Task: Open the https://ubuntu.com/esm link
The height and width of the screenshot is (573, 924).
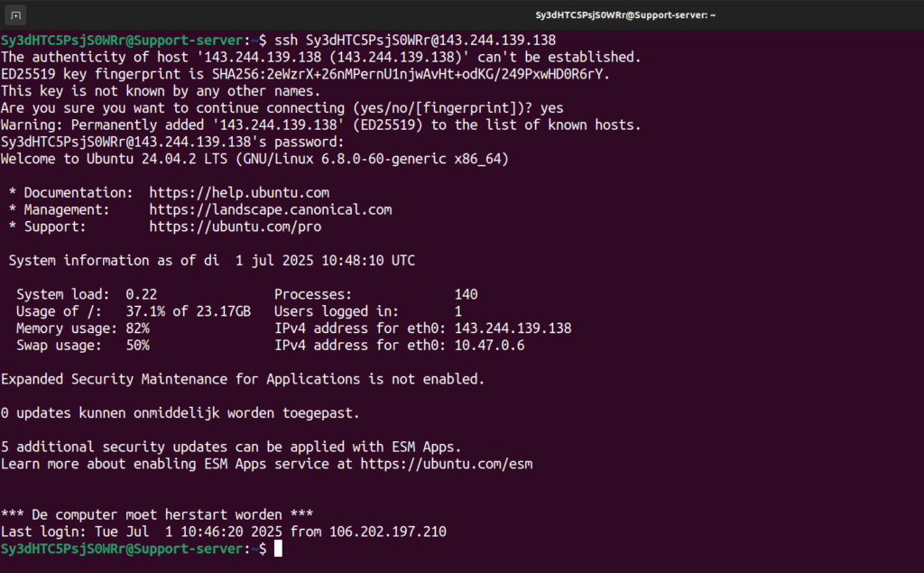Action: [x=447, y=464]
